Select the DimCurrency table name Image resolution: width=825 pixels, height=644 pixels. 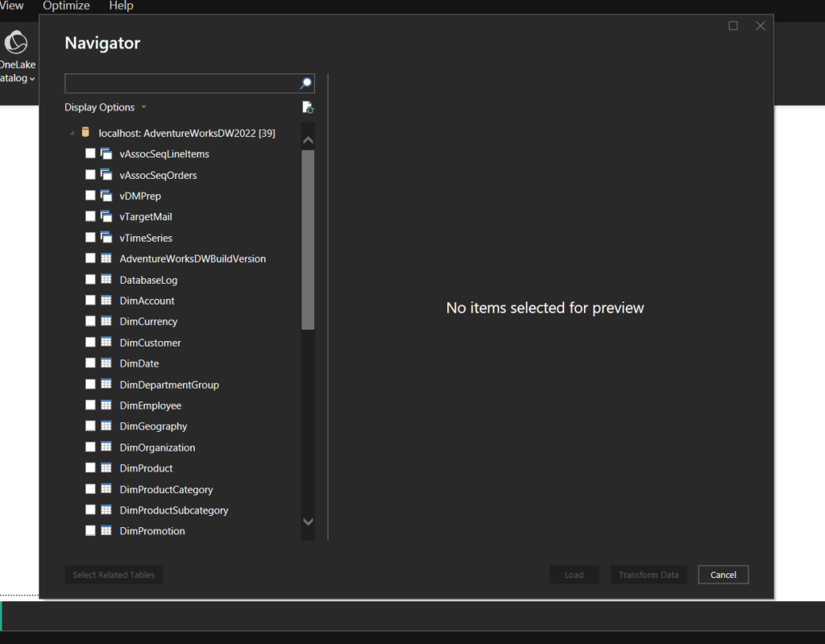point(148,322)
